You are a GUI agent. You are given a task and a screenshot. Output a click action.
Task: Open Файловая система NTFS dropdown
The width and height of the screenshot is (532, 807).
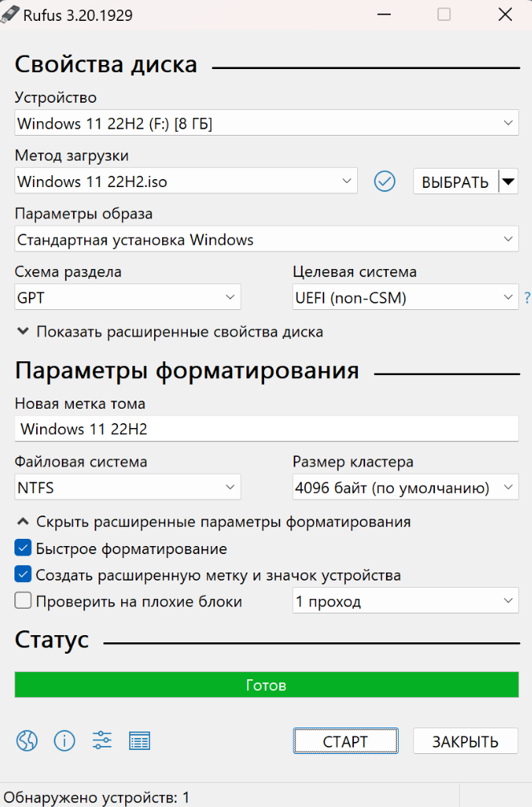(x=128, y=487)
